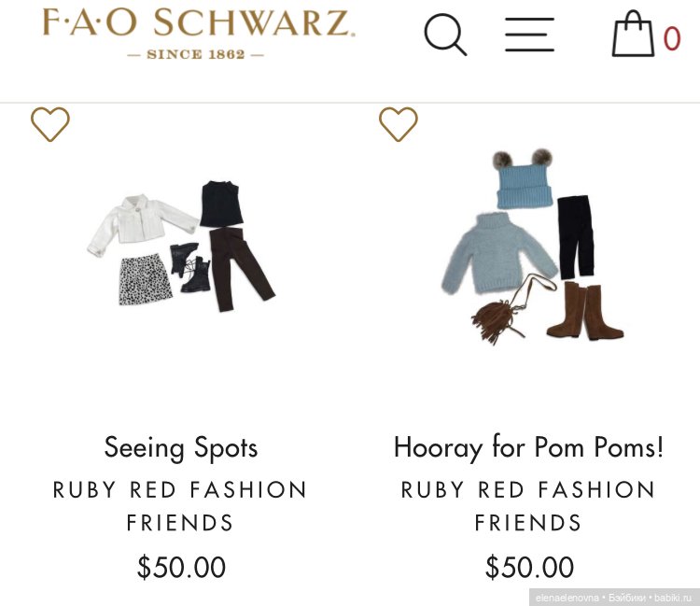Go to home via FAO Schwarz logo

tap(198, 24)
